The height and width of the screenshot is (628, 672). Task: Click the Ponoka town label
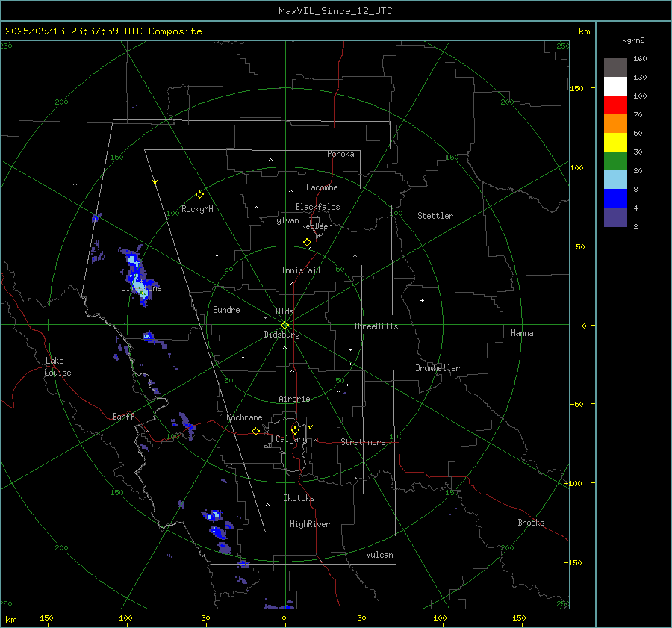pyautogui.click(x=340, y=154)
